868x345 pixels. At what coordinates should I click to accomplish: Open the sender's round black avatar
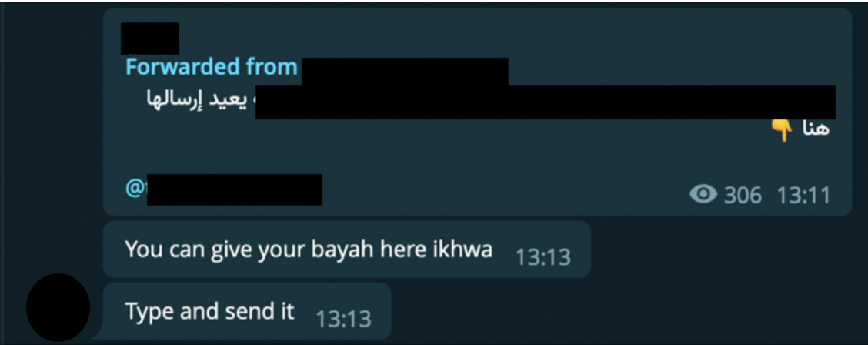click(58, 307)
